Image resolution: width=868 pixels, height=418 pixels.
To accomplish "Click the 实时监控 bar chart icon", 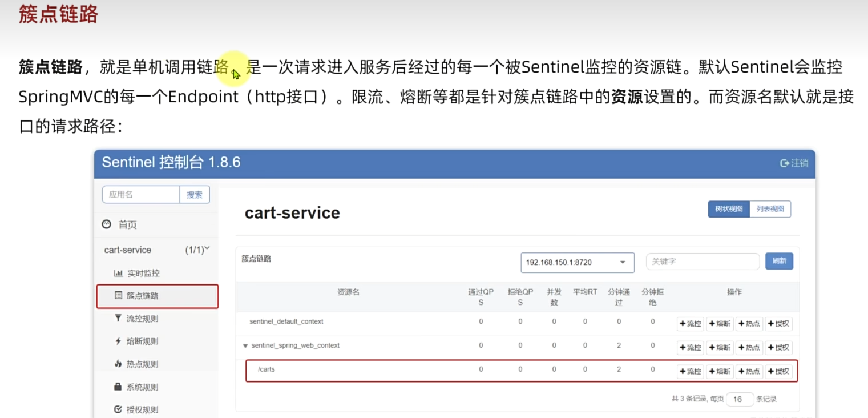I will pyautogui.click(x=118, y=273).
